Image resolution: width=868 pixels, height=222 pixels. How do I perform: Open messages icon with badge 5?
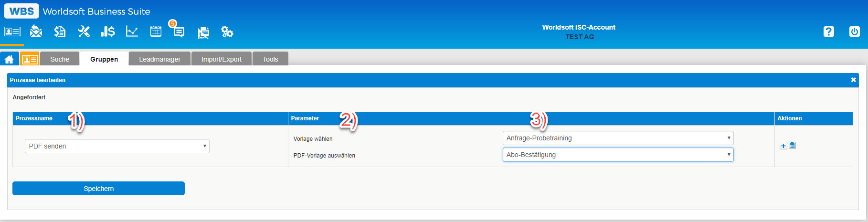pyautogui.click(x=179, y=32)
